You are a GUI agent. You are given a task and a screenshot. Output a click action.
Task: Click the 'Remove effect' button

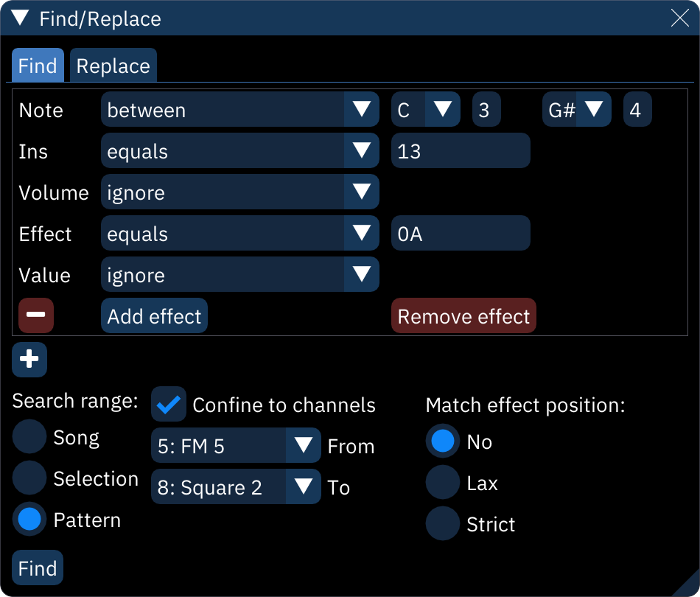[x=463, y=315]
